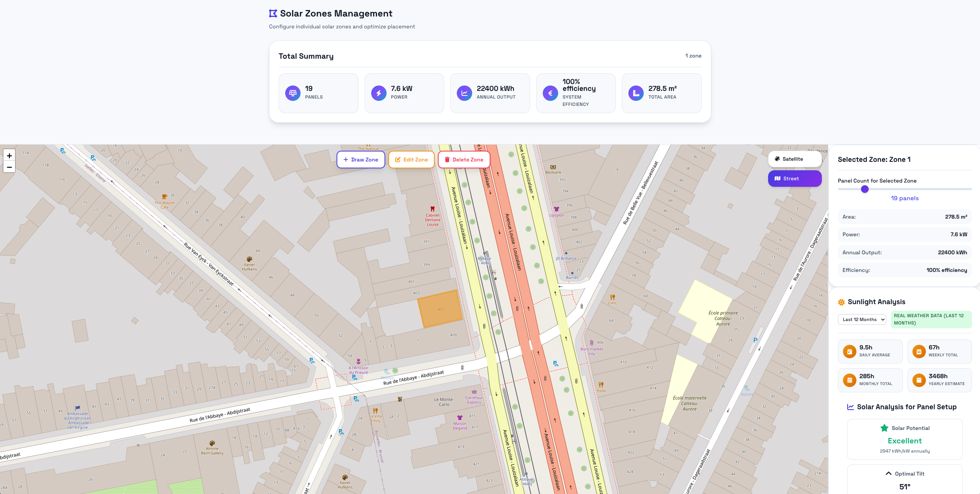Viewport: 980px width, 494px height.
Task: Click the solar panels icon in summary
Action: click(293, 93)
